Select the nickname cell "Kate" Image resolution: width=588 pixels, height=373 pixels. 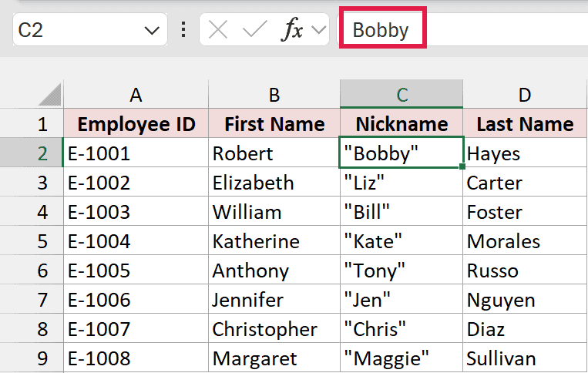402,240
